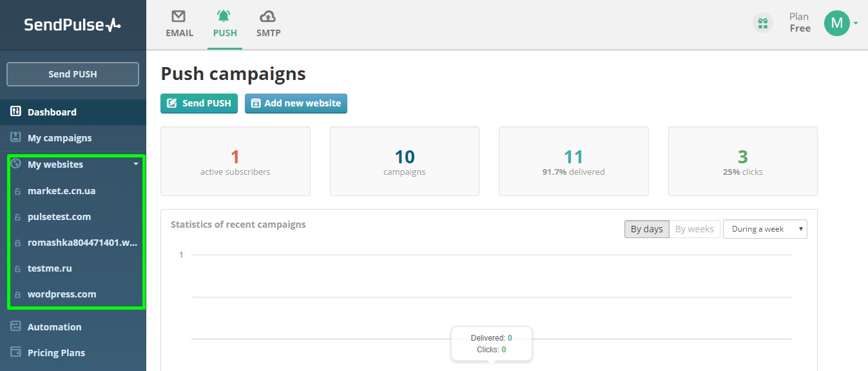Click Add new website button
This screenshot has width=868, height=371.
pos(296,103)
